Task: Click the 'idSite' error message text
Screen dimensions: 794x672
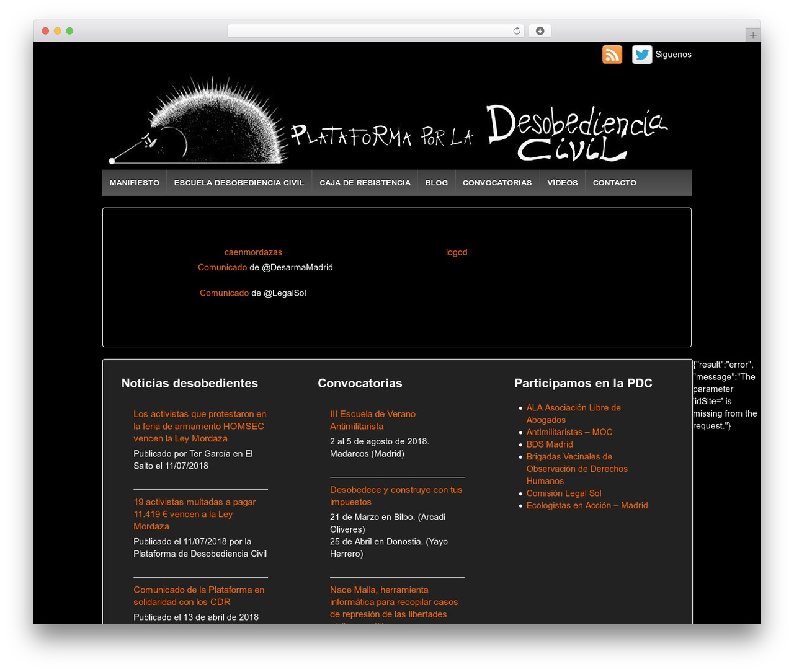Action: pyautogui.click(x=725, y=396)
